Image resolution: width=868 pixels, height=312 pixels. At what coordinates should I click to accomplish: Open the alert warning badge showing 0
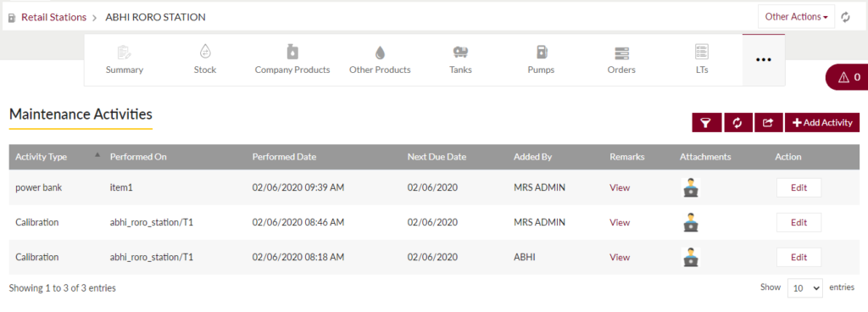[x=849, y=77]
